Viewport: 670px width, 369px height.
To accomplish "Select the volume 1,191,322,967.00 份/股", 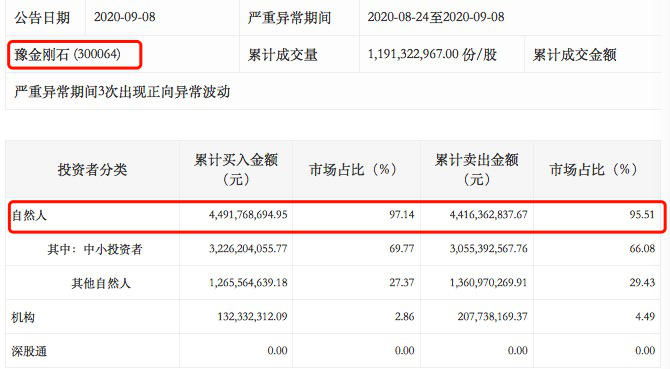I will 432,54.
